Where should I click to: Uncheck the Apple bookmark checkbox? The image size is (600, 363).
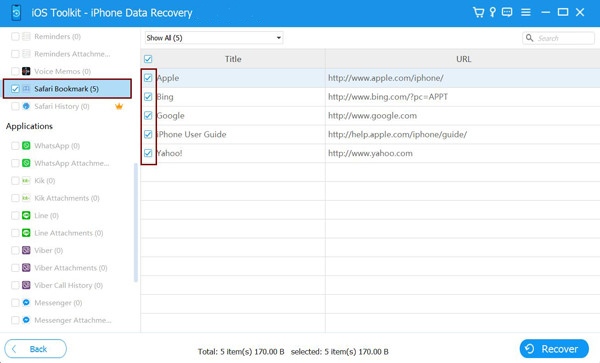pos(148,78)
